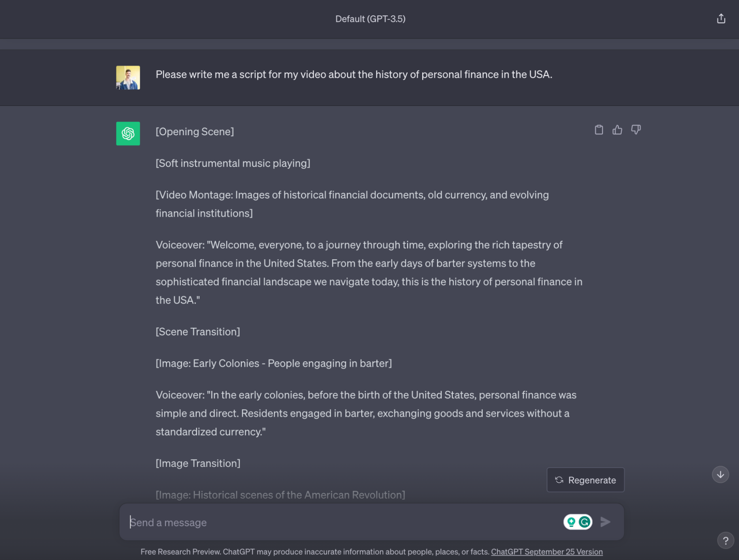Click the user profile photo avatar
Screen dimensions: 739x560
[x=128, y=78]
